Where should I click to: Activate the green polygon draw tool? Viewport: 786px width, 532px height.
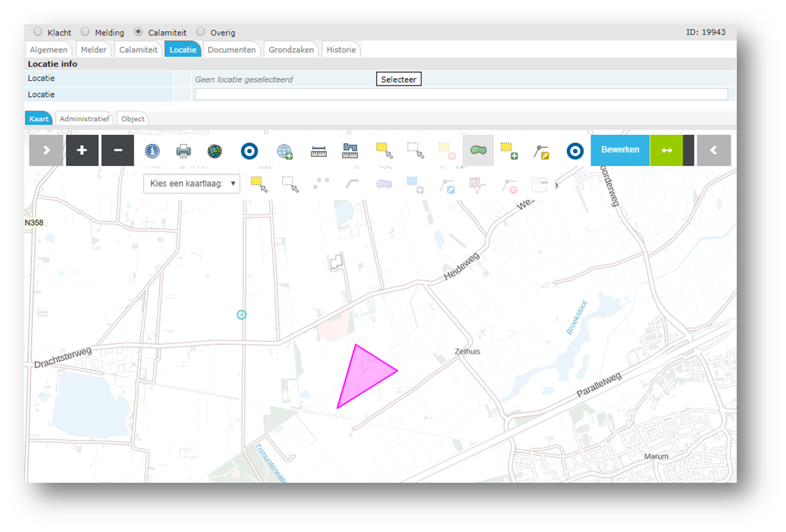point(478,151)
